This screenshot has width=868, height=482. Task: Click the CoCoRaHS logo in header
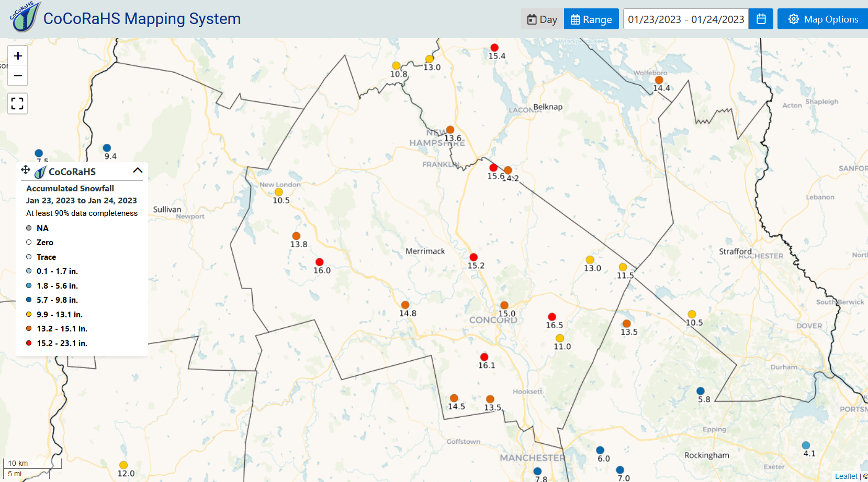tap(25, 17)
